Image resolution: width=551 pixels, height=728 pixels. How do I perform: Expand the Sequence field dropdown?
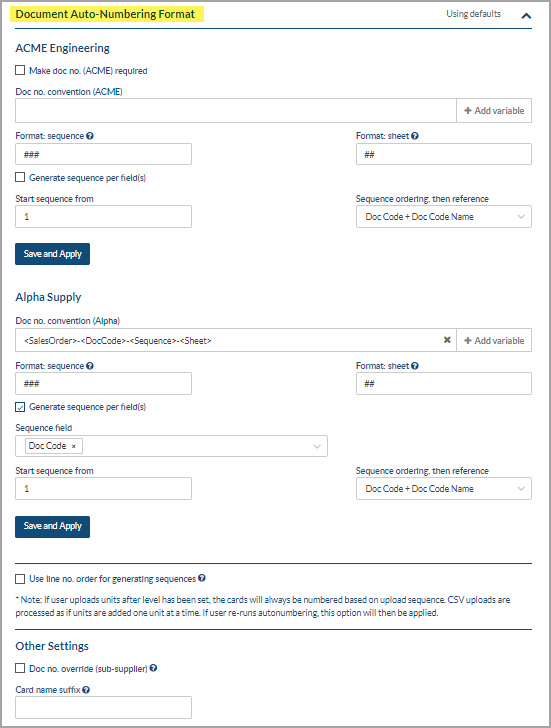317,446
